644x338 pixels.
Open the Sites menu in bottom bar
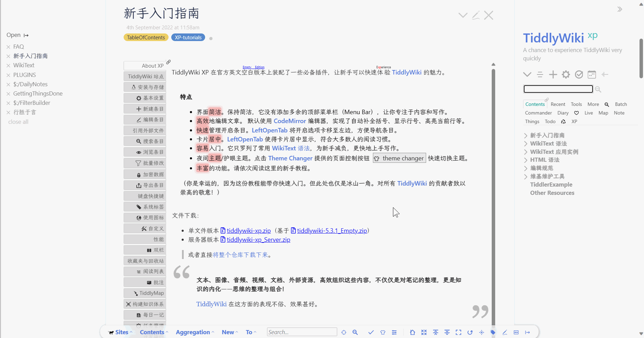coord(120,332)
